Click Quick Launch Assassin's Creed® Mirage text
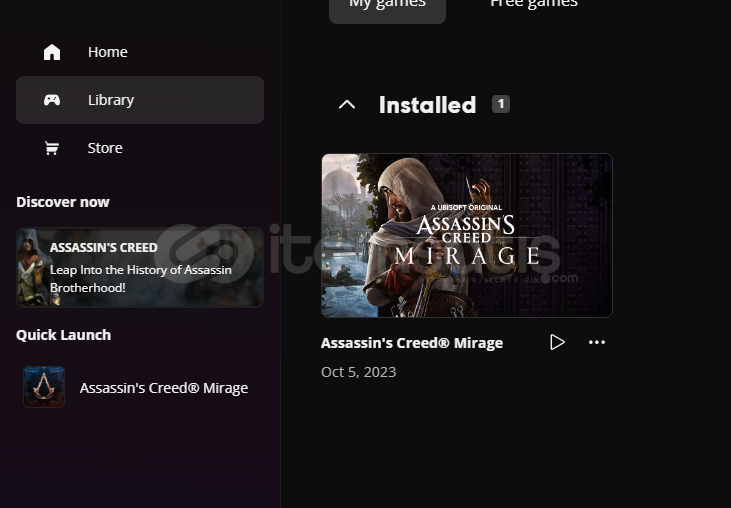The width and height of the screenshot is (731, 508). pos(164,388)
